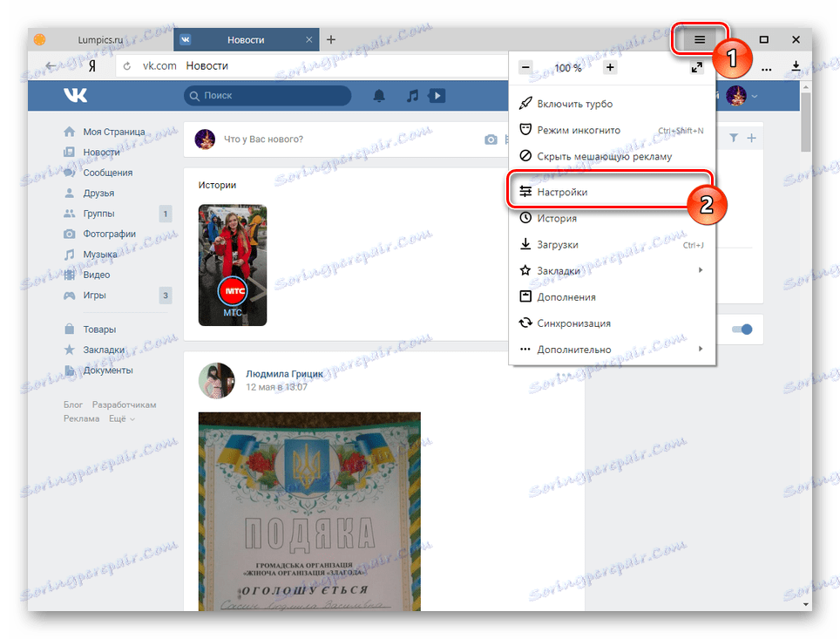Reload the vk.com page
This screenshot has width=840, height=639.
pos(127,66)
